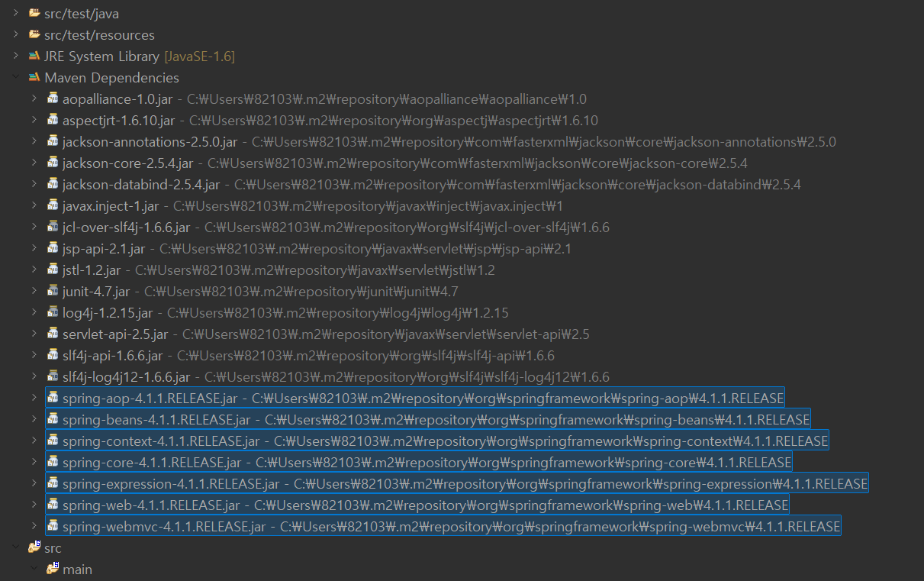
Task: Select the servlet-api-2.5.jar label
Action: pos(115,334)
